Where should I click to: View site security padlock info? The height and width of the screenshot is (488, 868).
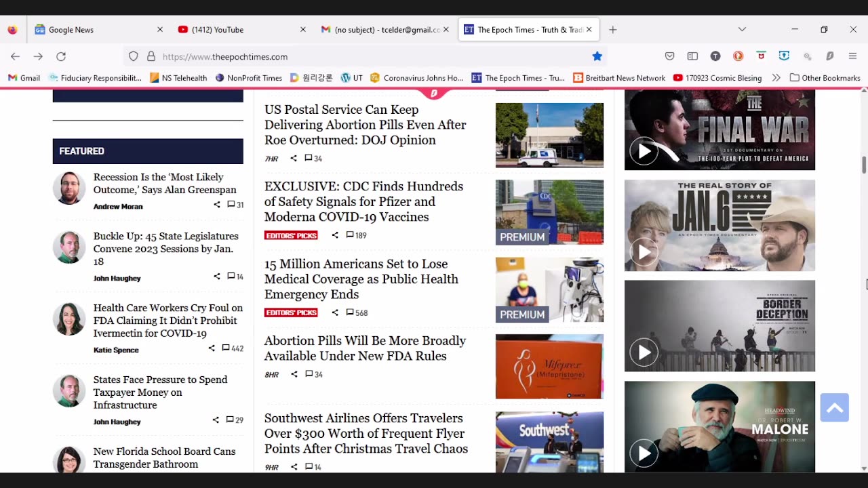point(151,56)
